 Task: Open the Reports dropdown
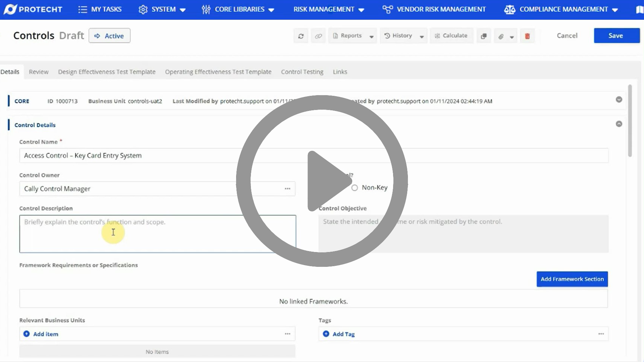click(x=351, y=36)
